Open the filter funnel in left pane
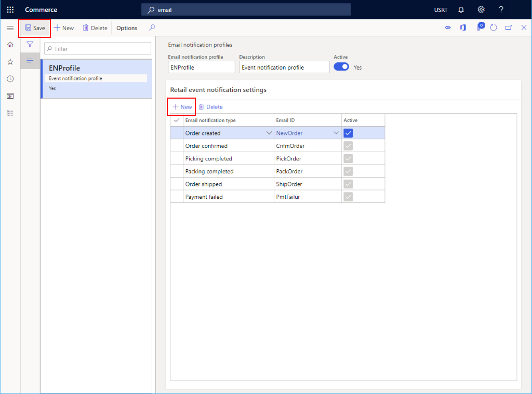Image resolution: width=532 pixels, height=394 pixels. [30, 45]
